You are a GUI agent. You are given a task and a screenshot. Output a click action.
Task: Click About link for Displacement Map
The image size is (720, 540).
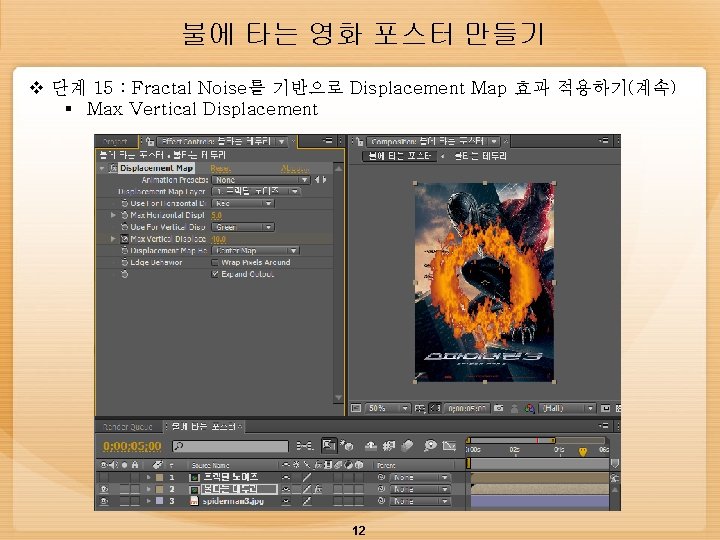294,169
